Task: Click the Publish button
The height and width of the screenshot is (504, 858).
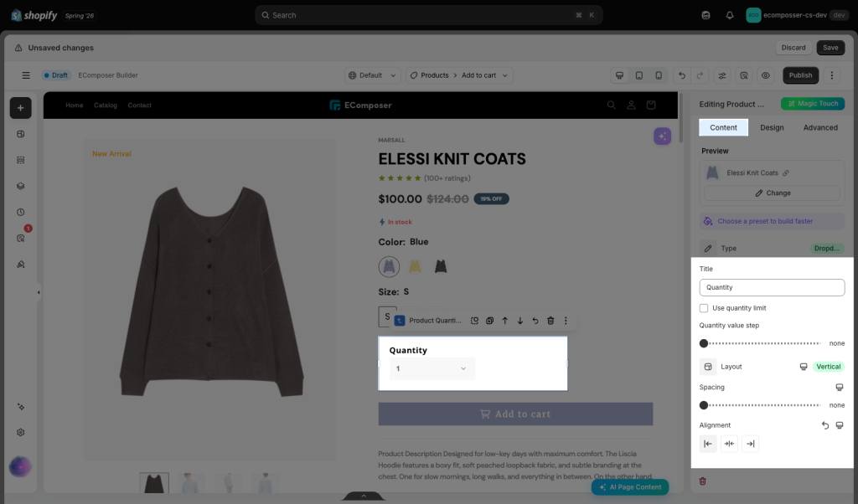Action: click(800, 75)
